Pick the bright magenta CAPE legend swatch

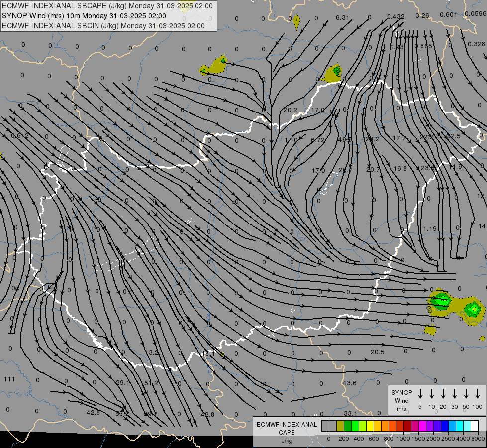tap(422, 426)
